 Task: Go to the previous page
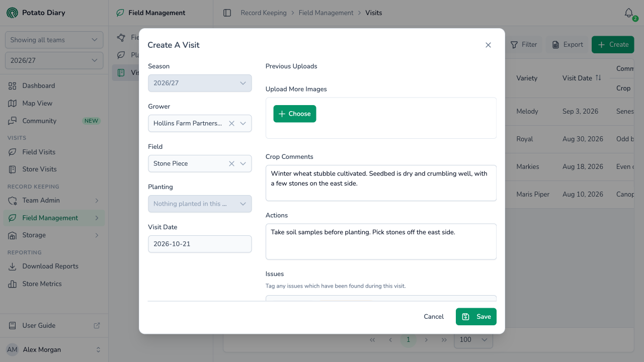click(x=390, y=340)
